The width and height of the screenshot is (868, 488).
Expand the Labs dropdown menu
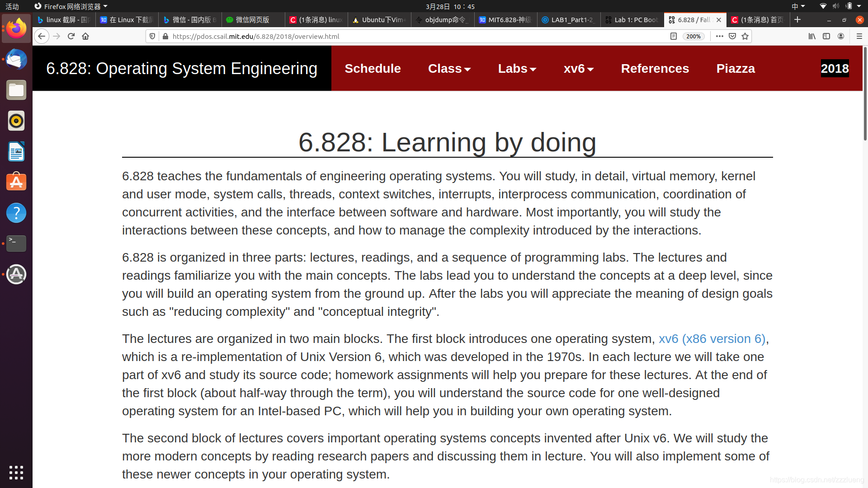pyautogui.click(x=517, y=69)
